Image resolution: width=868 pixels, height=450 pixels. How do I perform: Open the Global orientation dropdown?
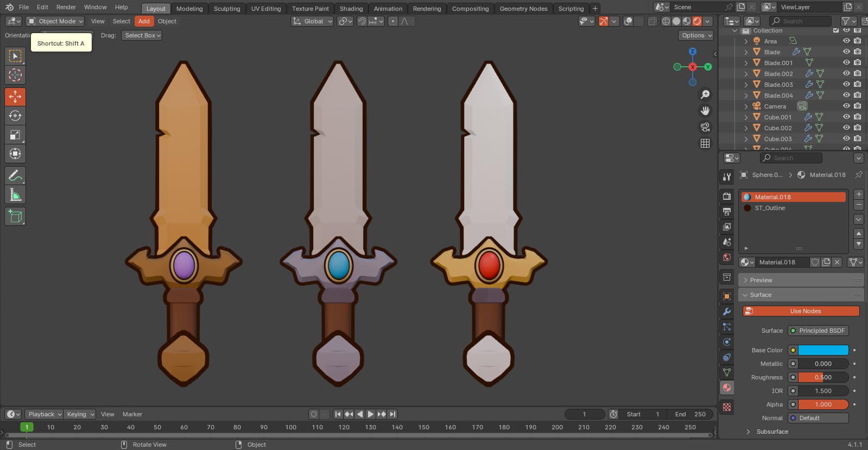point(312,21)
